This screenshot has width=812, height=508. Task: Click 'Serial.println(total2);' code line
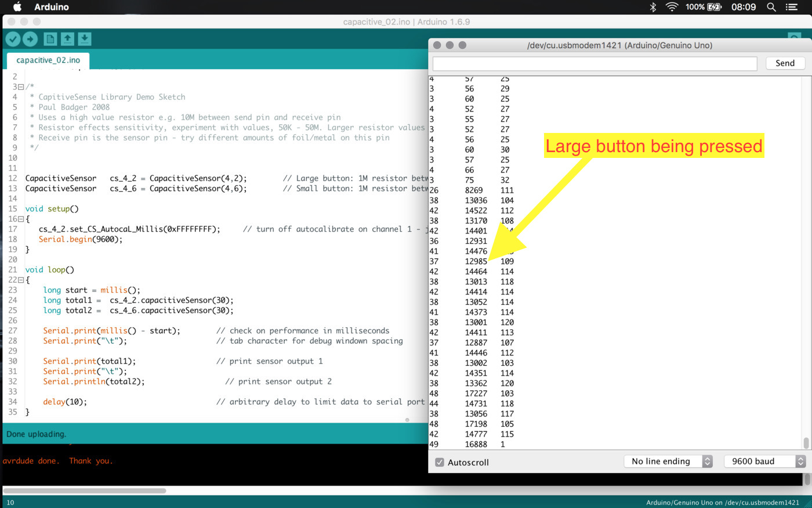pos(94,381)
